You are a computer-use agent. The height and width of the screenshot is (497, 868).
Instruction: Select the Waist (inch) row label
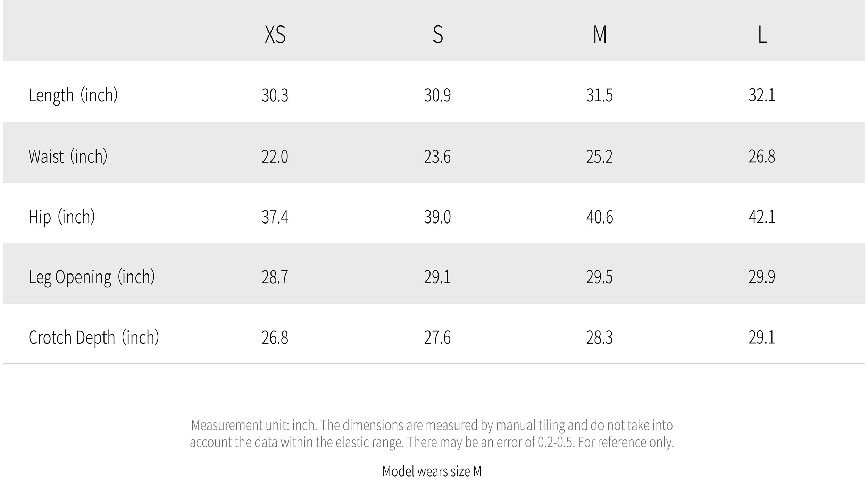(x=68, y=156)
